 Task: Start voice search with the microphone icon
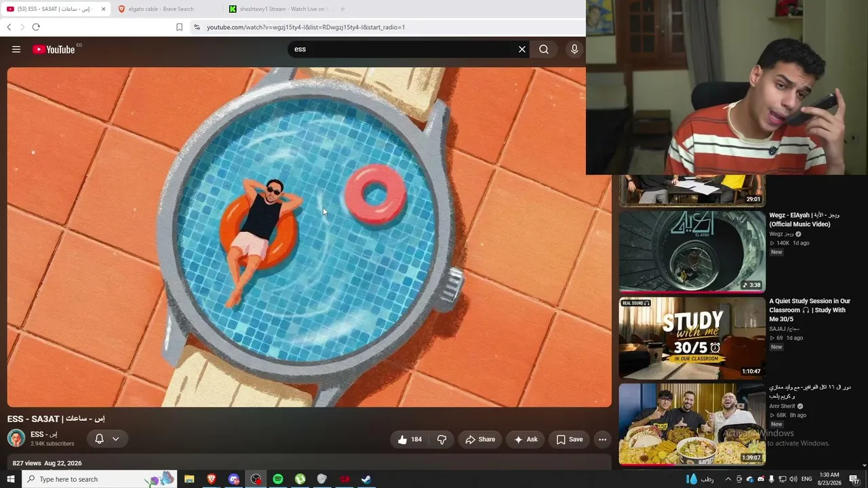pyautogui.click(x=574, y=49)
